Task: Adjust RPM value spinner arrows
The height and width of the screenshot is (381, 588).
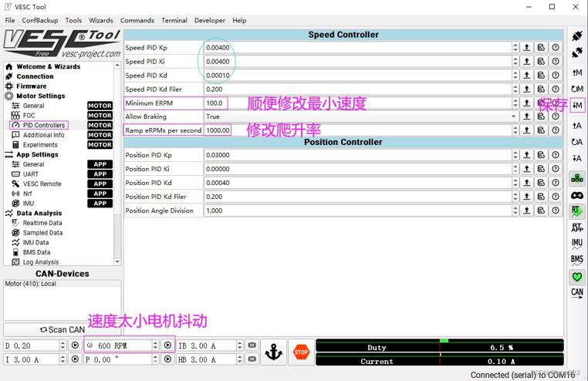Action: click(x=155, y=345)
